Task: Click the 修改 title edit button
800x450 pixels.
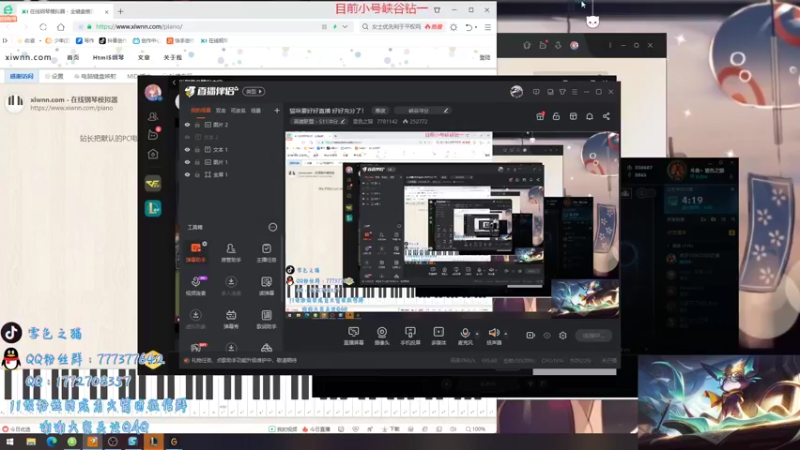Action: tap(381, 110)
